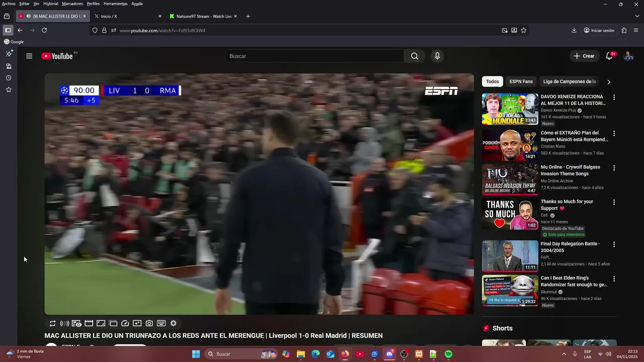Open the keyboard shortcuts icon below the video
This screenshot has height=362, width=644.
(x=161, y=323)
